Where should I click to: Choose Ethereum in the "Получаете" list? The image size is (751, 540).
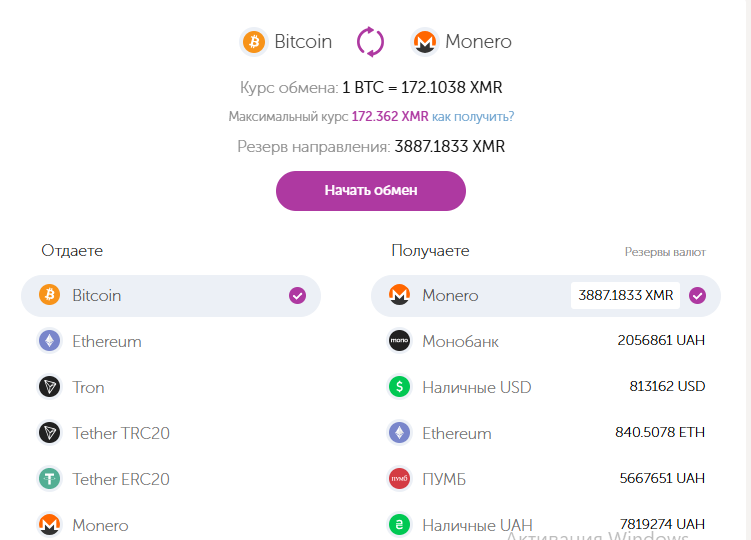pos(456,433)
